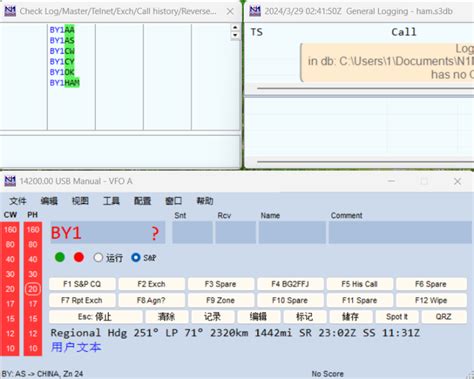Click the N1MM icon in General Logging window
Viewport: 474px width, 379px height.
tap(255, 11)
